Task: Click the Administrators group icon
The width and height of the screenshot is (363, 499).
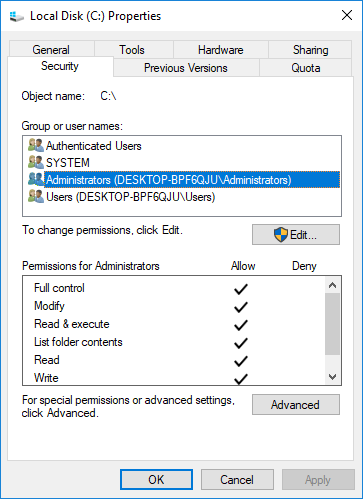Action: [36, 179]
